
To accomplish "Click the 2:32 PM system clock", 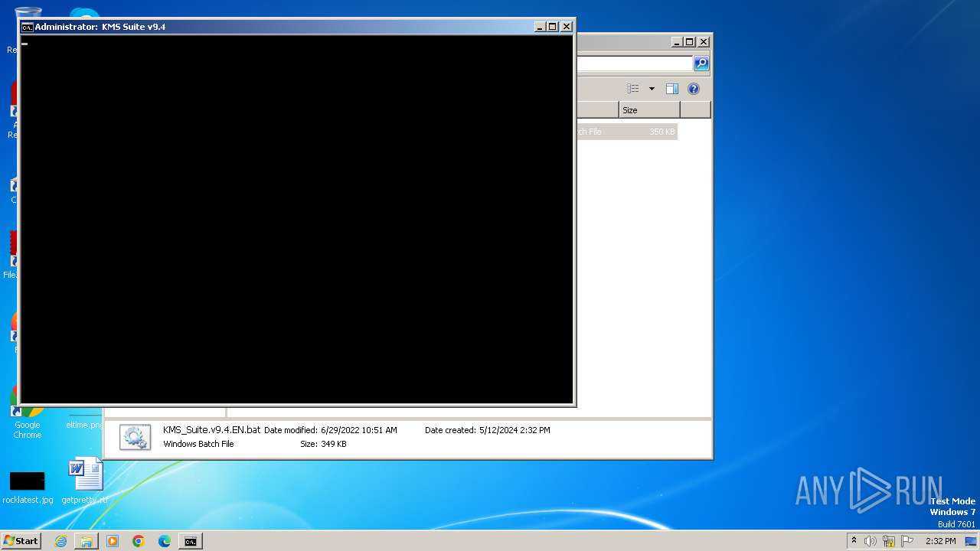I will [940, 541].
